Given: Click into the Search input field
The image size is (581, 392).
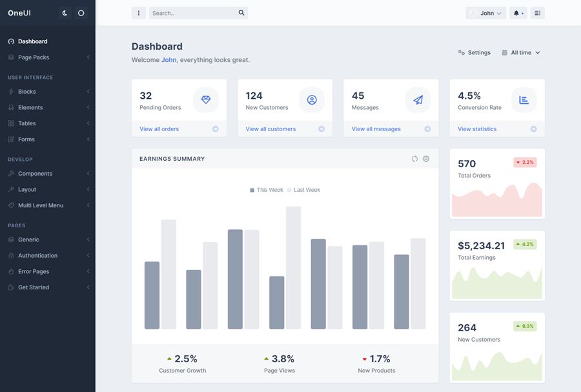Looking at the screenshot, I should [x=192, y=13].
